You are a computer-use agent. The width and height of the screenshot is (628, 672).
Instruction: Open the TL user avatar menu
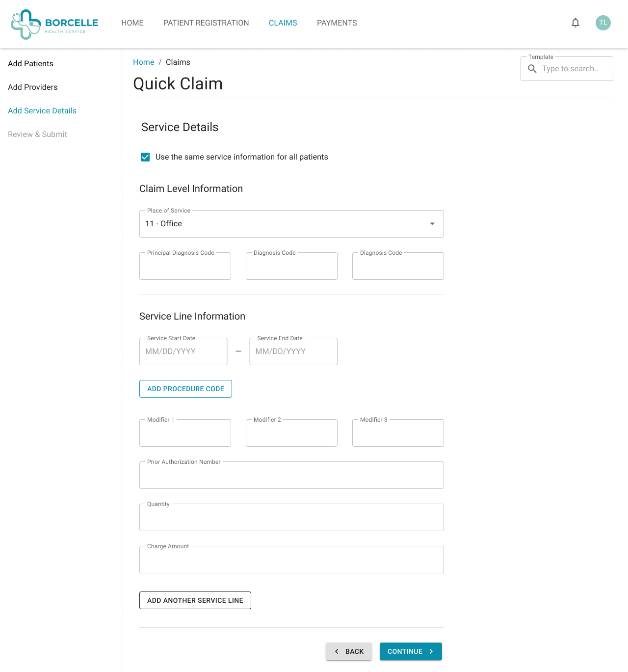603,23
